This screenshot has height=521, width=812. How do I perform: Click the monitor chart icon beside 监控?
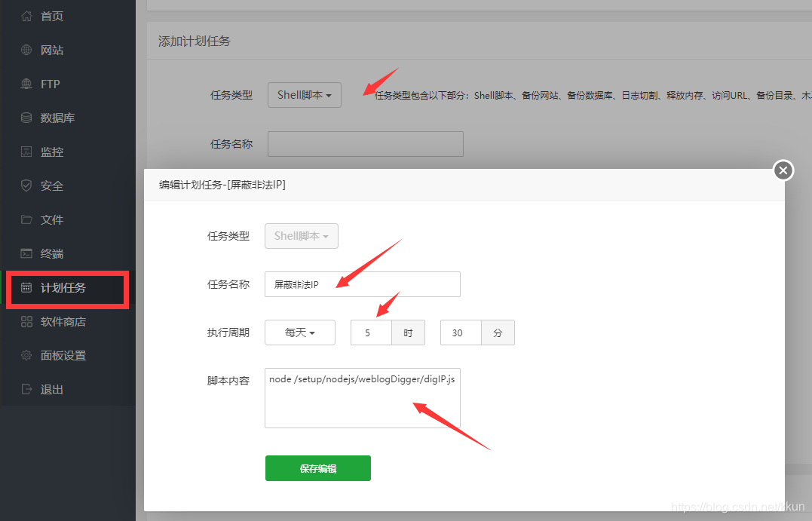[26, 152]
